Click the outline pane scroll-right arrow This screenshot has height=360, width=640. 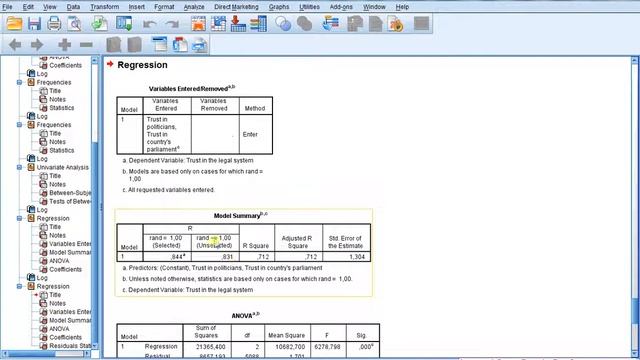(x=87, y=354)
